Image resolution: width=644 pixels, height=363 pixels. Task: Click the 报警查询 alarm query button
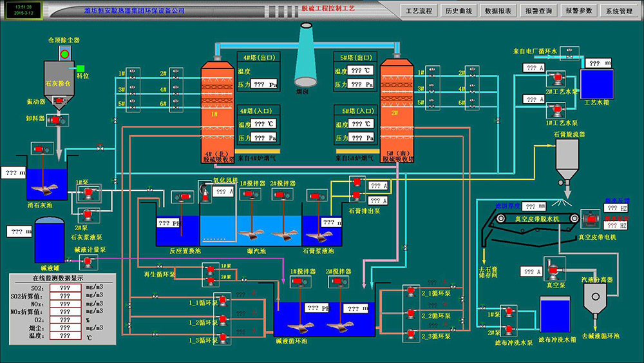pos(538,11)
